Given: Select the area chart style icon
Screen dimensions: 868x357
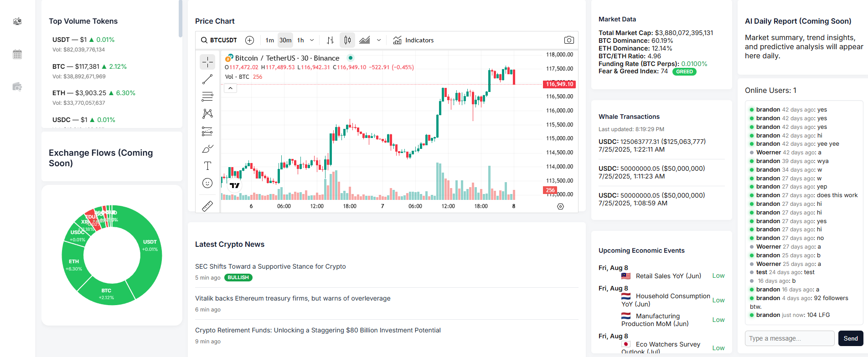Looking at the screenshot, I should click(364, 40).
